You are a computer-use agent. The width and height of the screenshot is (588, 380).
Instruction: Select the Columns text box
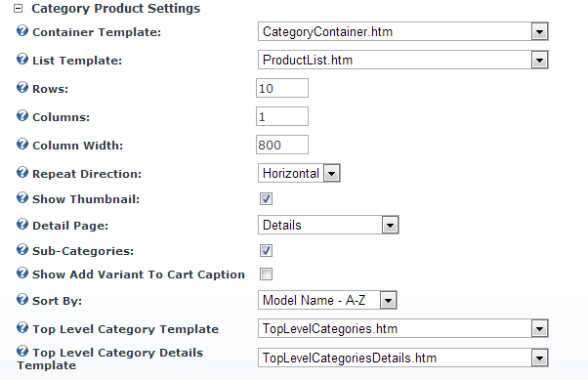point(282,116)
